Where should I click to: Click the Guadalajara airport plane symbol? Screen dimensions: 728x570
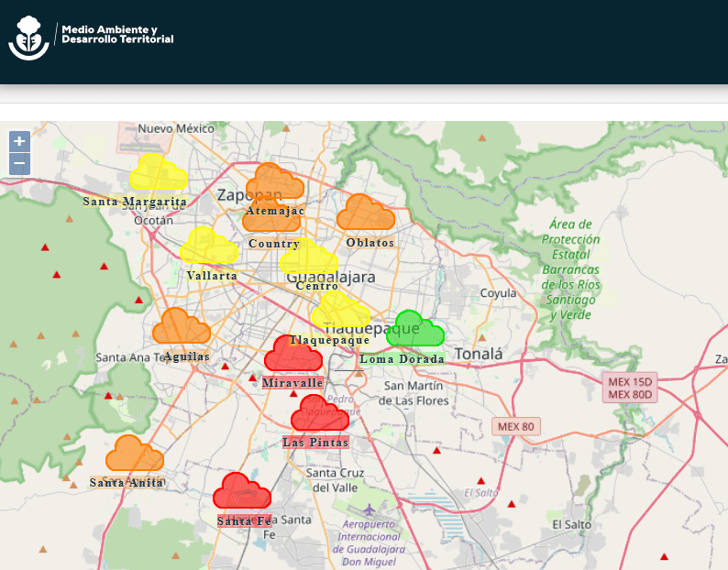(369, 509)
